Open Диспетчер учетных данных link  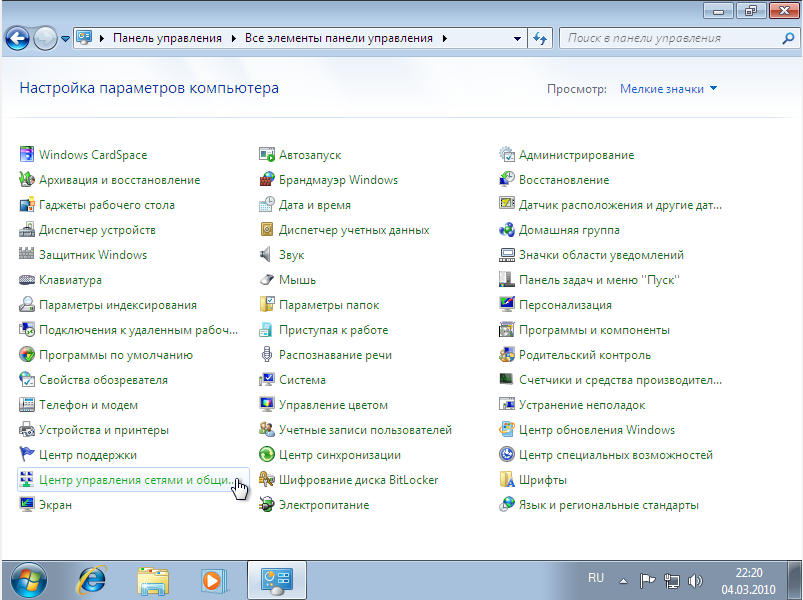tap(354, 230)
